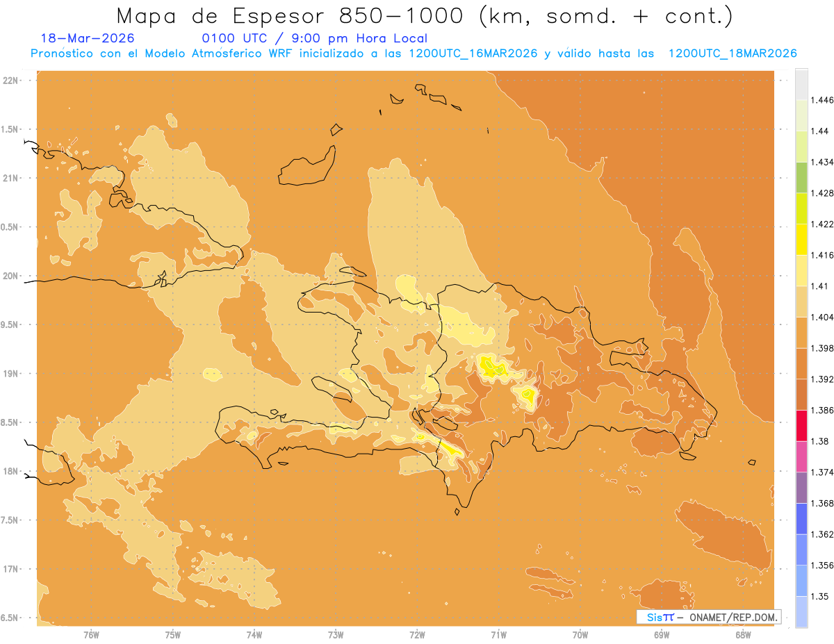Click legend value "1.434"
Viewport: 834px width, 644px height.
pos(822,162)
